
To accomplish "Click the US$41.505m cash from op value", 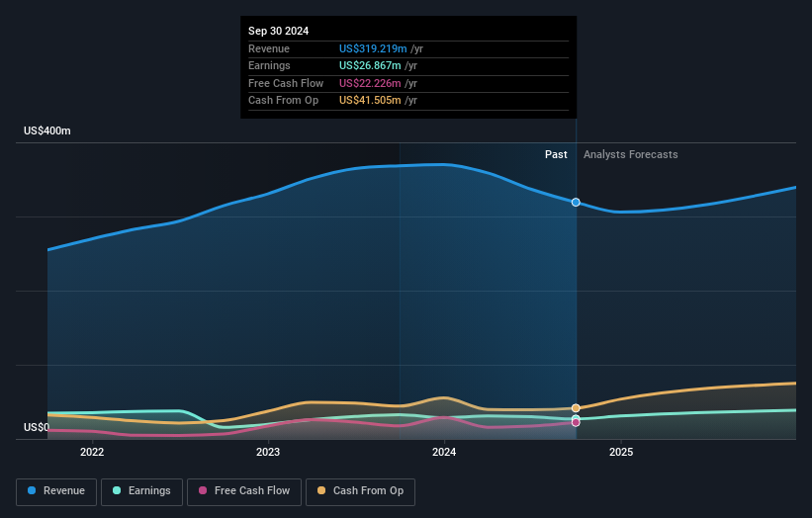I will [x=370, y=101].
